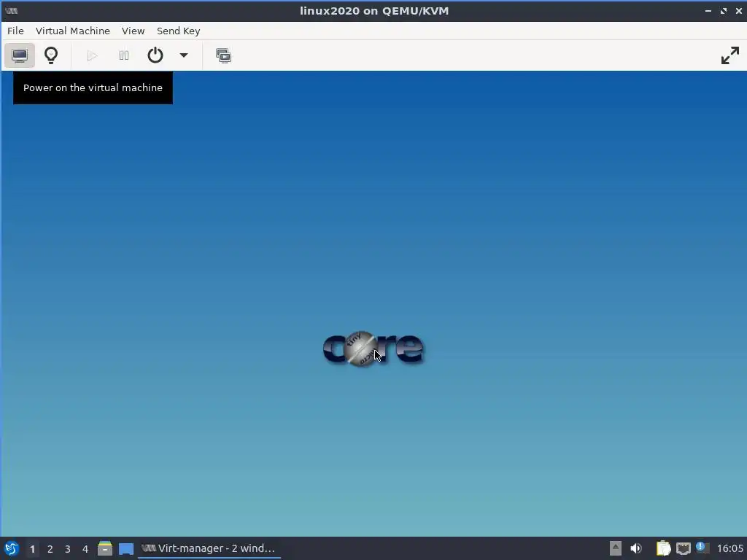Image resolution: width=747 pixels, height=560 pixels.
Task: Expand the shutdown options dropdown arrow
Action: tap(183, 55)
